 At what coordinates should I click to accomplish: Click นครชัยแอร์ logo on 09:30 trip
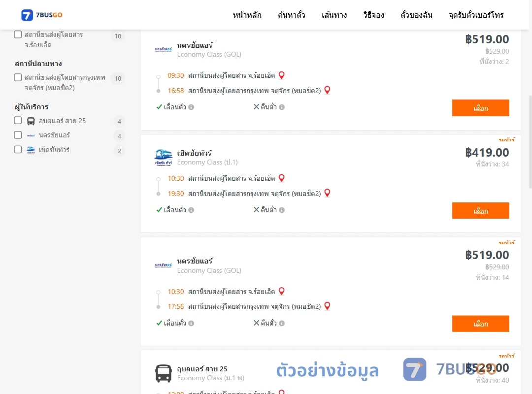click(163, 50)
